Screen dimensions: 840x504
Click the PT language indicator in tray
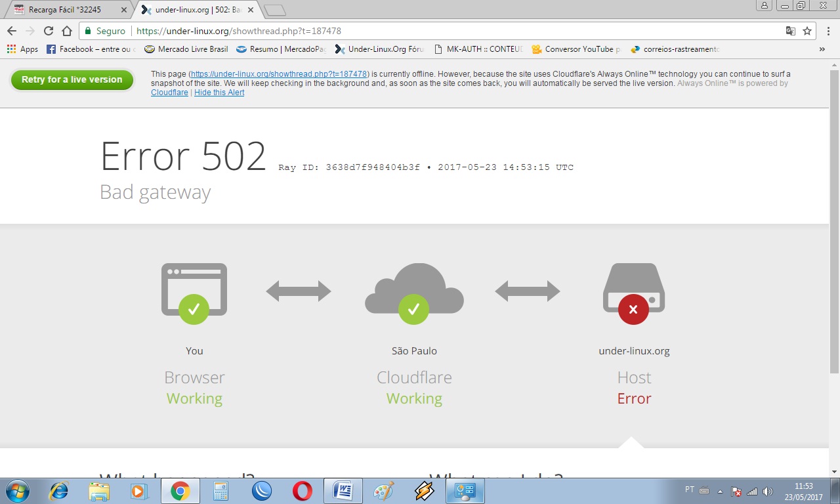tap(690, 490)
